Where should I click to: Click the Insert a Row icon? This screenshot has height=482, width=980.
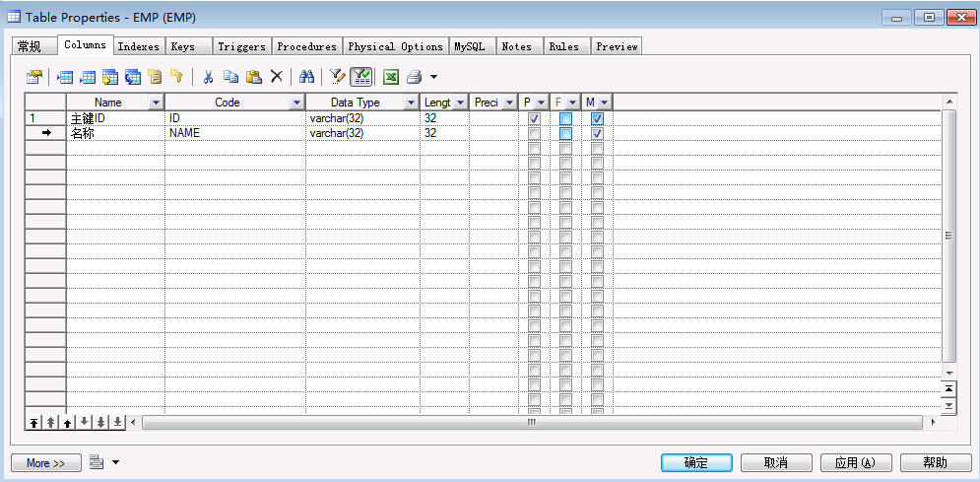[64, 77]
